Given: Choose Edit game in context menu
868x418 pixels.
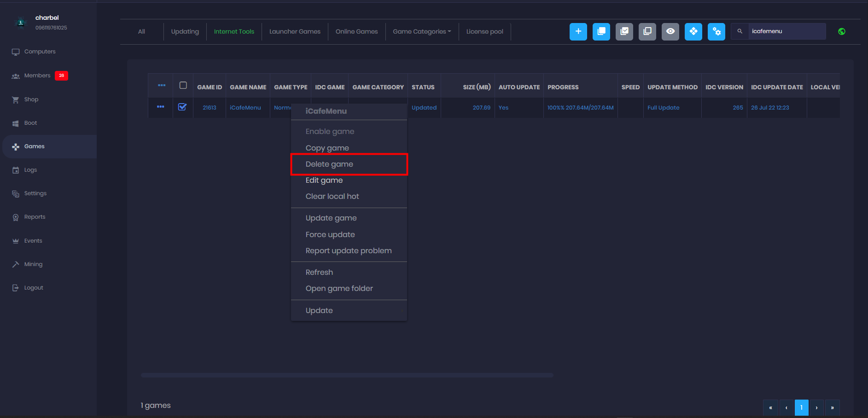Looking at the screenshot, I should pos(349,180).
